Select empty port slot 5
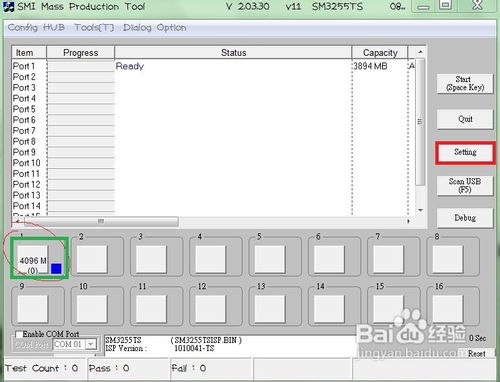This screenshot has width=500, height=382. pyautogui.click(x=270, y=259)
